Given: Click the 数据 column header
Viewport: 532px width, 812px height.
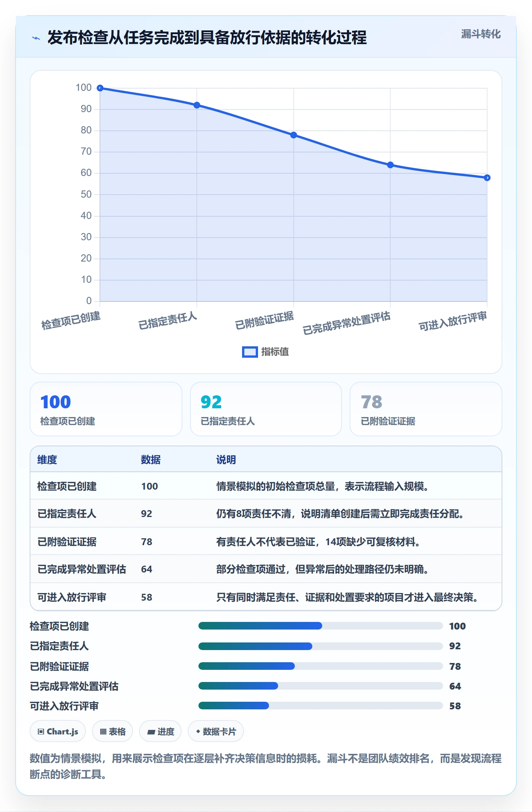Looking at the screenshot, I should [x=151, y=460].
